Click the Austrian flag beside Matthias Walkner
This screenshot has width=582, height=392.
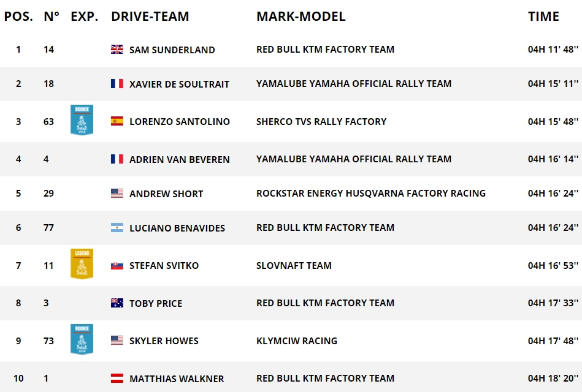[117, 379]
